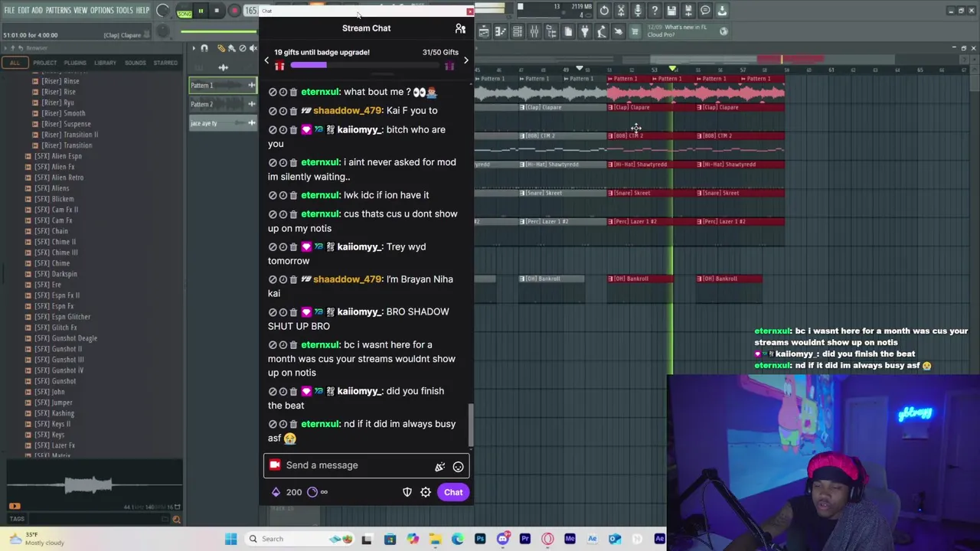Select the ALL browser tab
Screen dimensions: 980x551
tap(15, 63)
